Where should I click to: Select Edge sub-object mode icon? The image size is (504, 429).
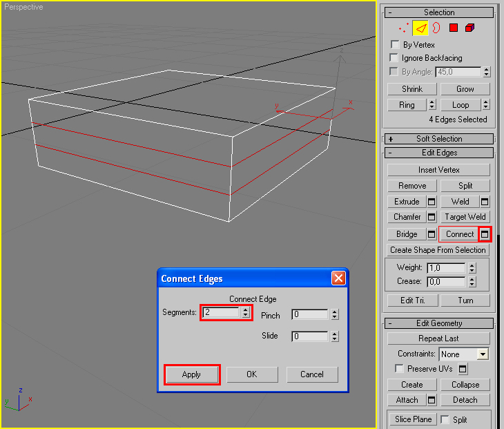tap(420, 28)
